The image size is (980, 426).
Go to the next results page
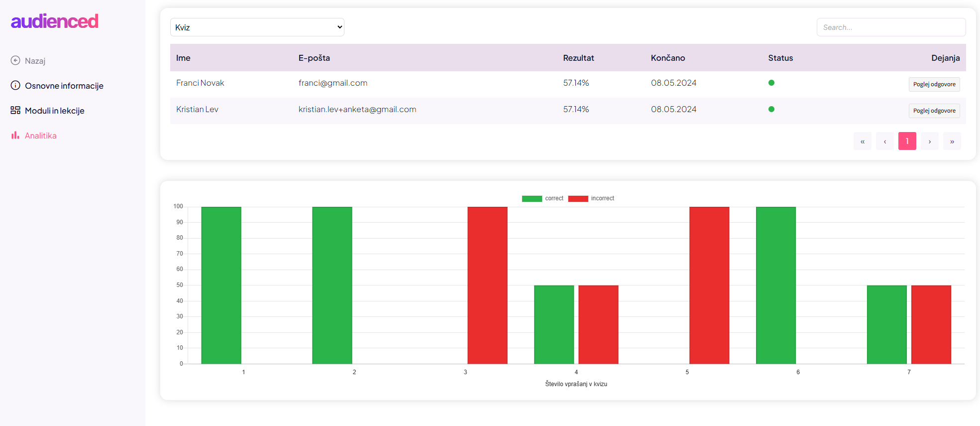pos(929,142)
